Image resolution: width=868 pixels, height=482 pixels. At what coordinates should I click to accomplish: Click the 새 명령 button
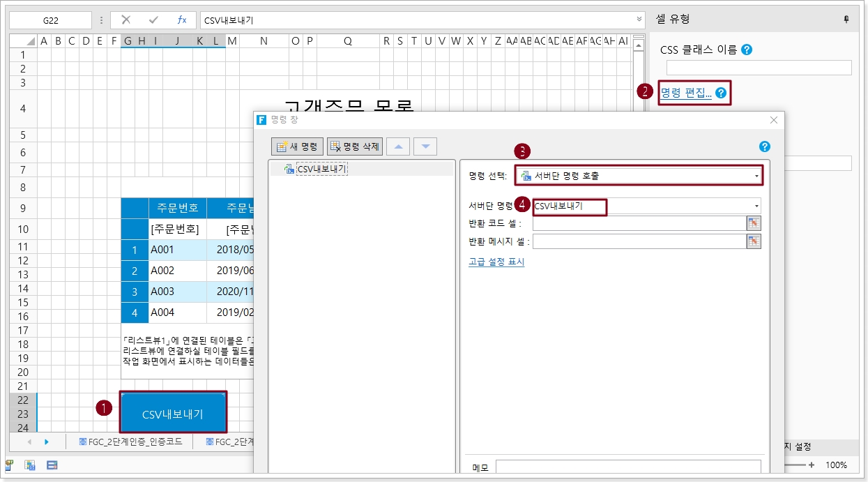298,146
